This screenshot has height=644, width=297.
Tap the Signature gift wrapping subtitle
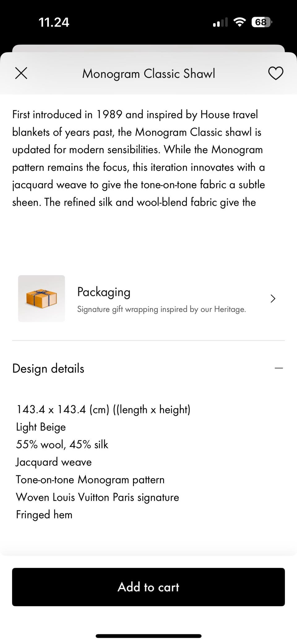click(161, 309)
